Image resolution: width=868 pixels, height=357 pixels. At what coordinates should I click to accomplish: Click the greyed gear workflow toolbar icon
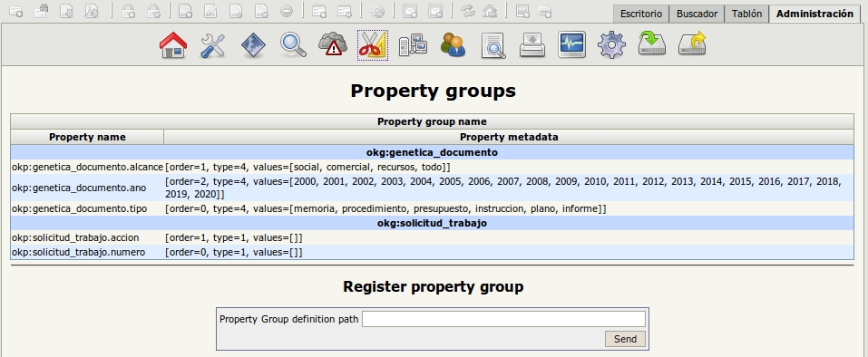pyautogui.click(x=377, y=11)
